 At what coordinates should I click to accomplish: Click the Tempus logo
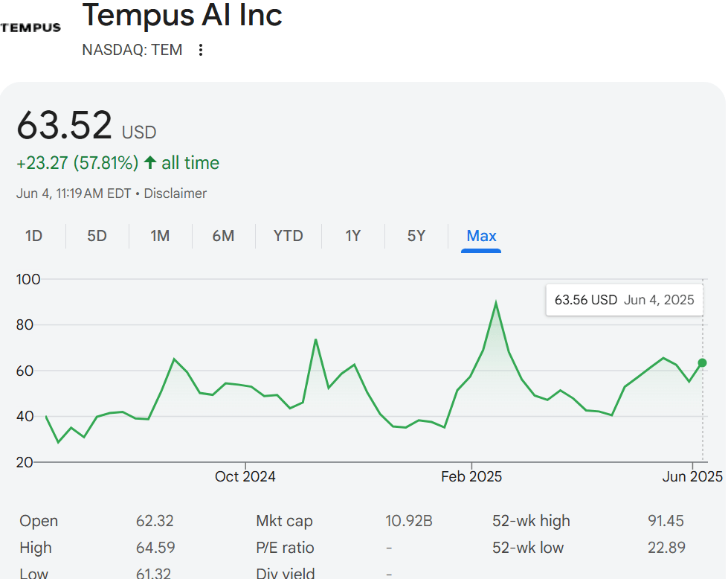(x=31, y=28)
